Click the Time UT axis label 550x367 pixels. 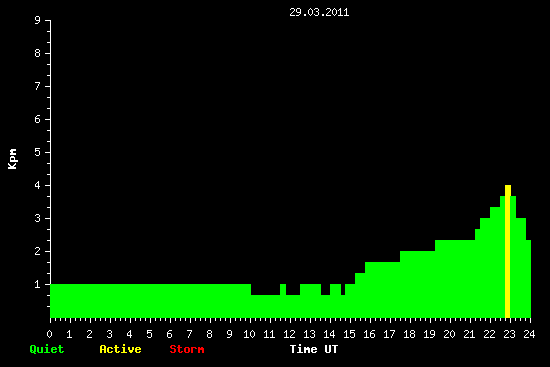pos(314,349)
